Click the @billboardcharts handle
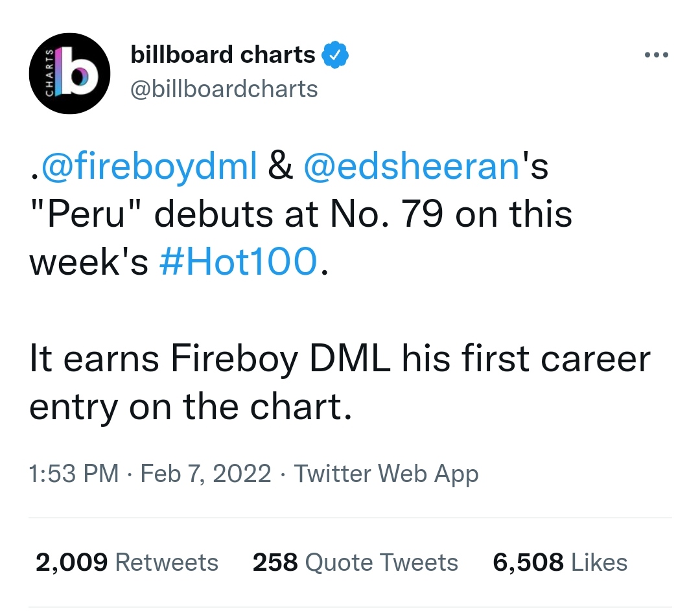The width and height of the screenshot is (700, 611). (224, 89)
